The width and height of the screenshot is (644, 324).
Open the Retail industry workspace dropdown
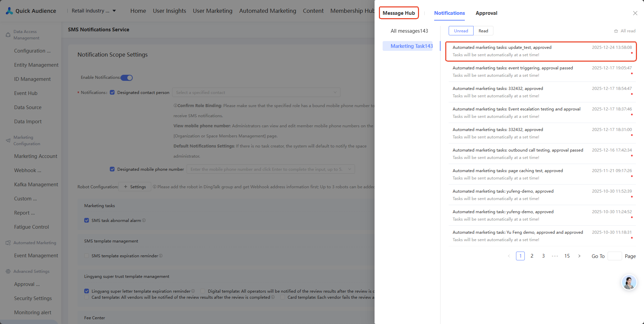[x=94, y=11]
